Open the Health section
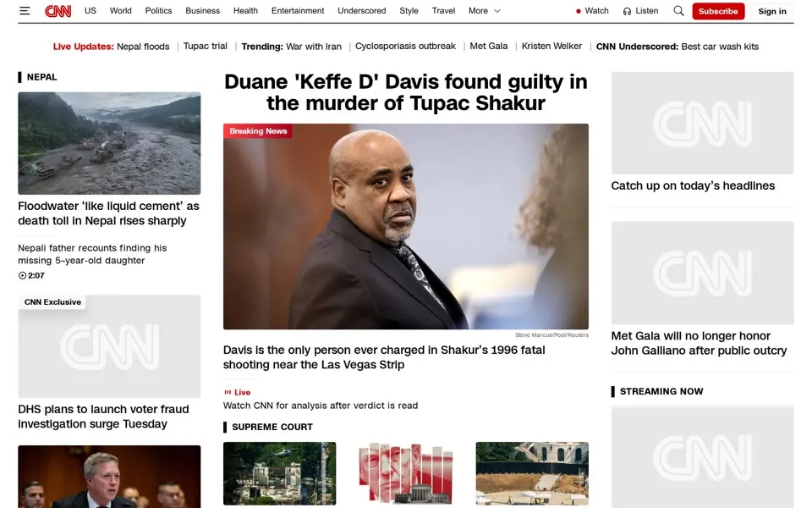Screen dimensions: 812x508 pyautogui.click(x=245, y=11)
